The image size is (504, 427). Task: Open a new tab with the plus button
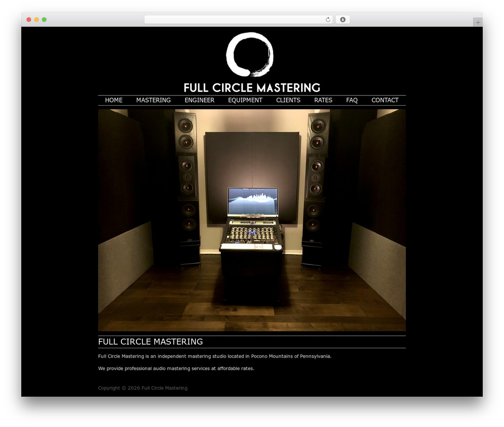click(478, 22)
